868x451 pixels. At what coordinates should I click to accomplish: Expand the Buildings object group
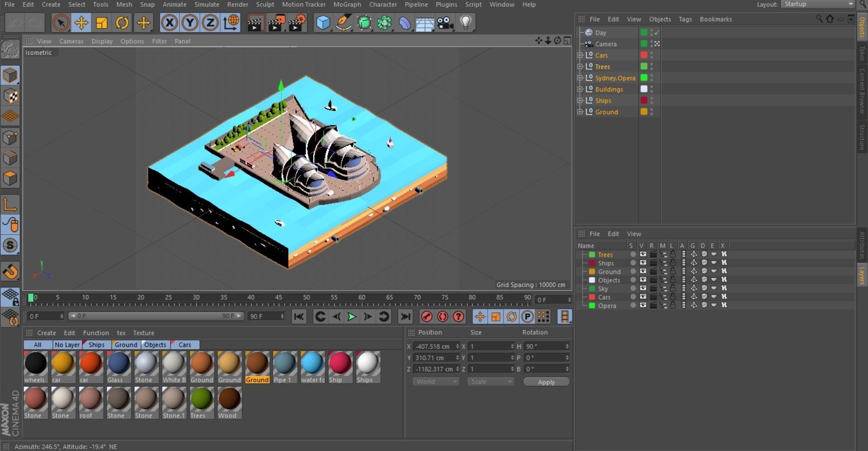(x=580, y=89)
